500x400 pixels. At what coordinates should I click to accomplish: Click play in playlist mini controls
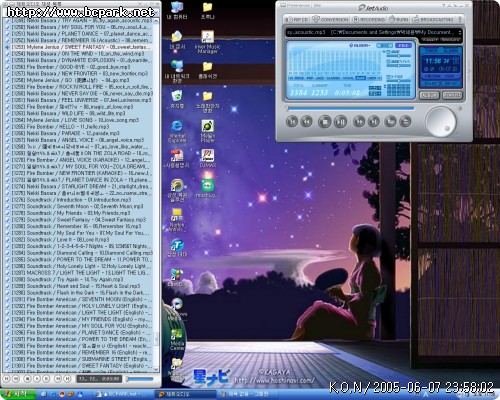[37, 379]
